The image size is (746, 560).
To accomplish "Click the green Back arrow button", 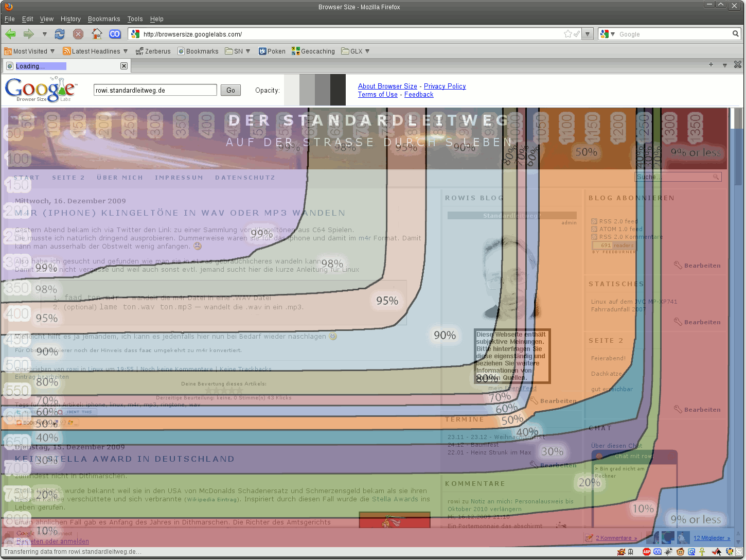I will [x=10, y=34].
